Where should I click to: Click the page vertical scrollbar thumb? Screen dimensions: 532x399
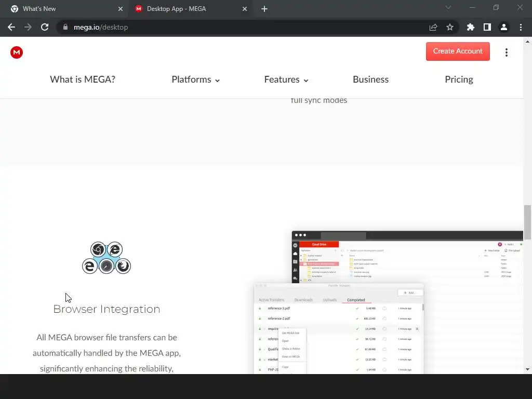tap(527, 222)
